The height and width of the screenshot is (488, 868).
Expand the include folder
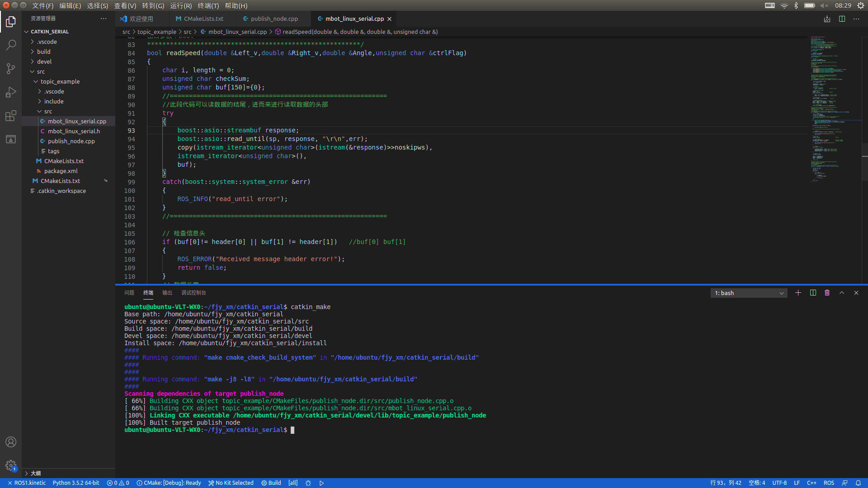(53, 101)
